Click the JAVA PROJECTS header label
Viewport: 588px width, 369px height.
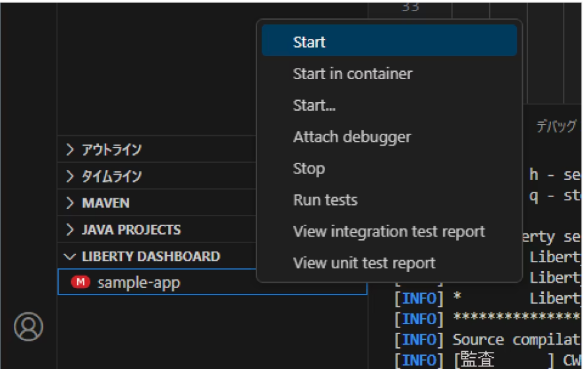(131, 230)
